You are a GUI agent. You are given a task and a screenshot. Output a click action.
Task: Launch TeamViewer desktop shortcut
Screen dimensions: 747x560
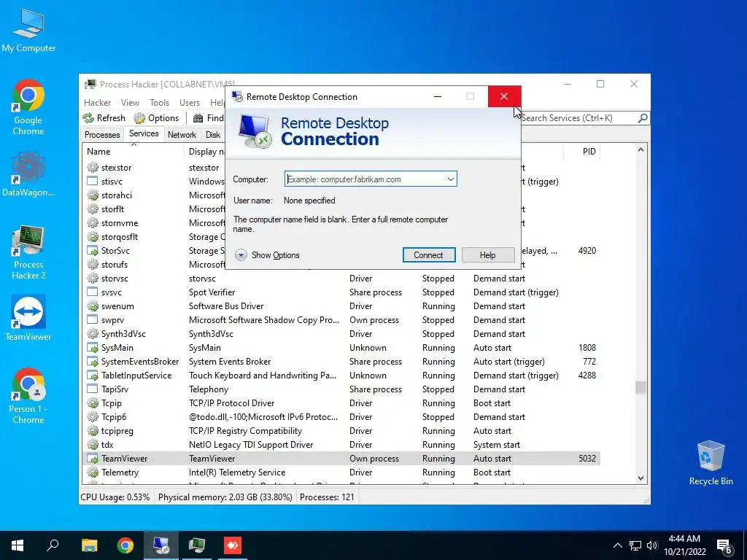coord(28,318)
